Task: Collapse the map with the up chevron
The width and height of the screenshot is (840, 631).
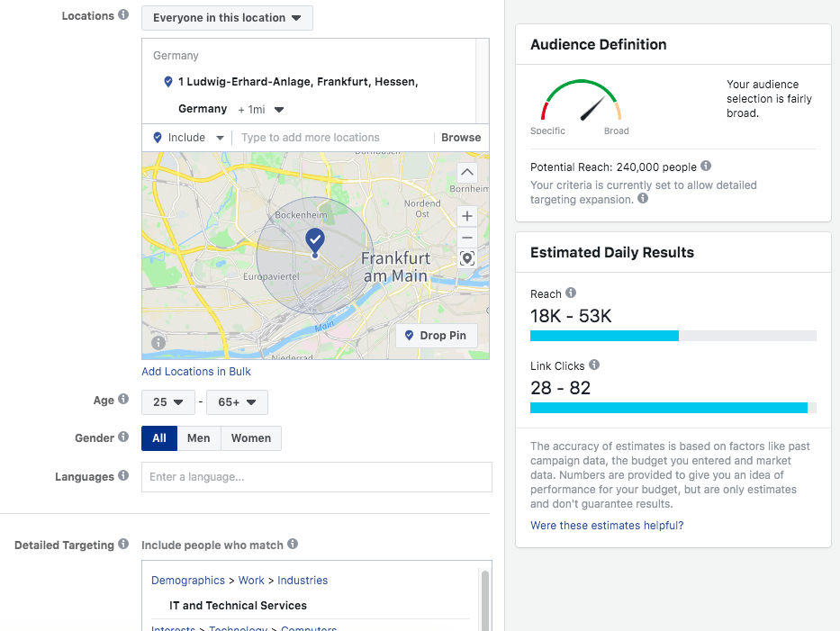Action: [x=467, y=172]
